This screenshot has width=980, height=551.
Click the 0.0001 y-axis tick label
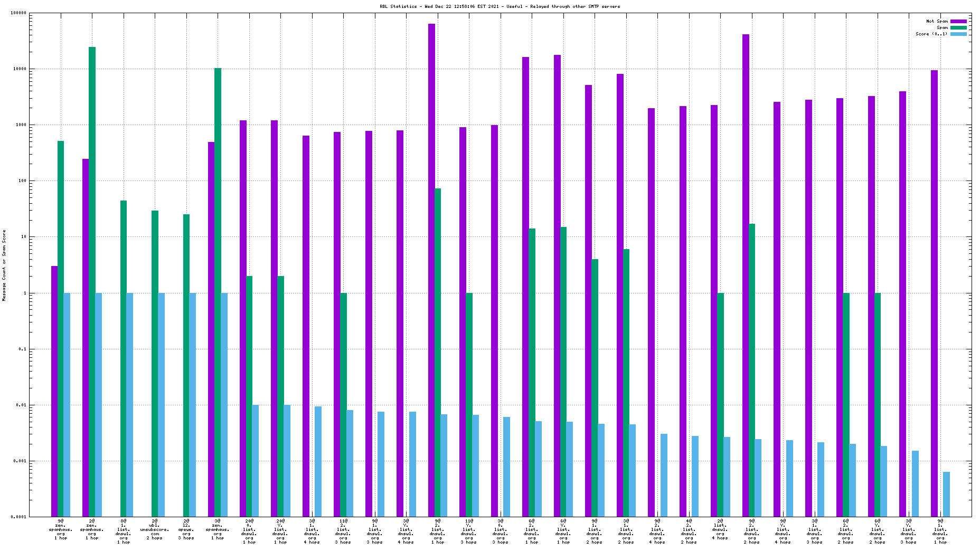pyautogui.click(x=20, y=517)
